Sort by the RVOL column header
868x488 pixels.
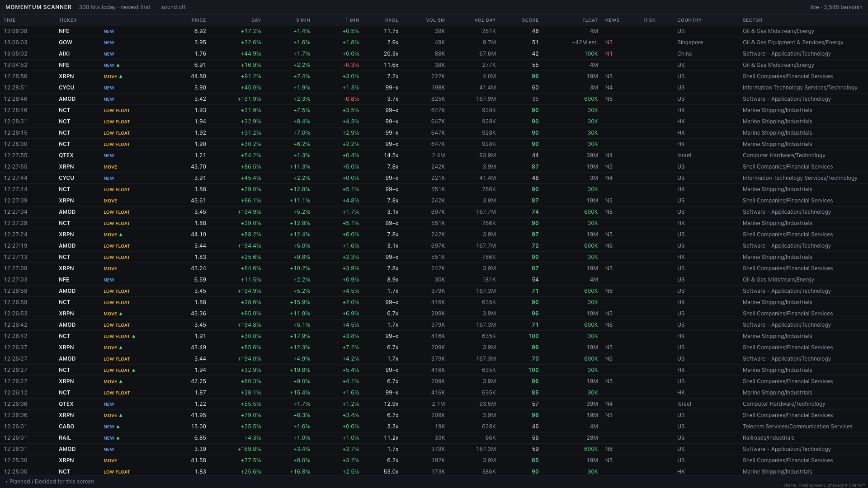[392, 20]
